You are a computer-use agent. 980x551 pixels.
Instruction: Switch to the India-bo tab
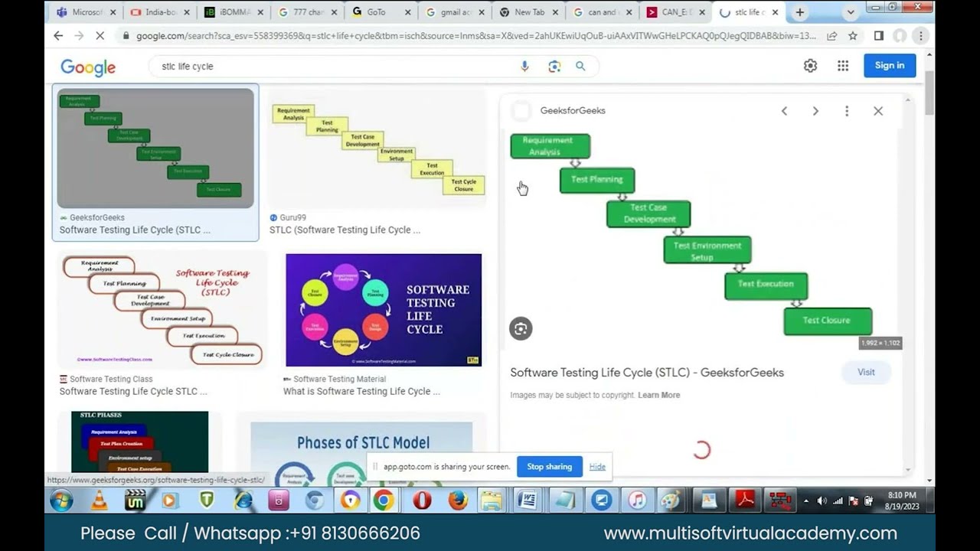[158, 12]
